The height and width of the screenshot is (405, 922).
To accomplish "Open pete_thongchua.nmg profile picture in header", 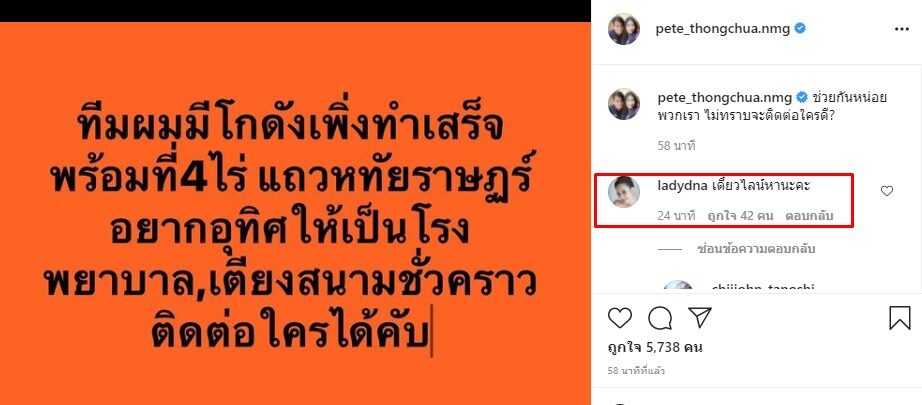I will click(624, 29).
